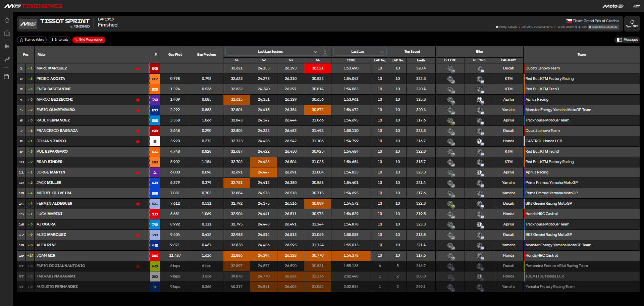The height and width of the screenshot is (306, 644).
Task: Toggle the Sync OFF button
Action: pos(632,23)
